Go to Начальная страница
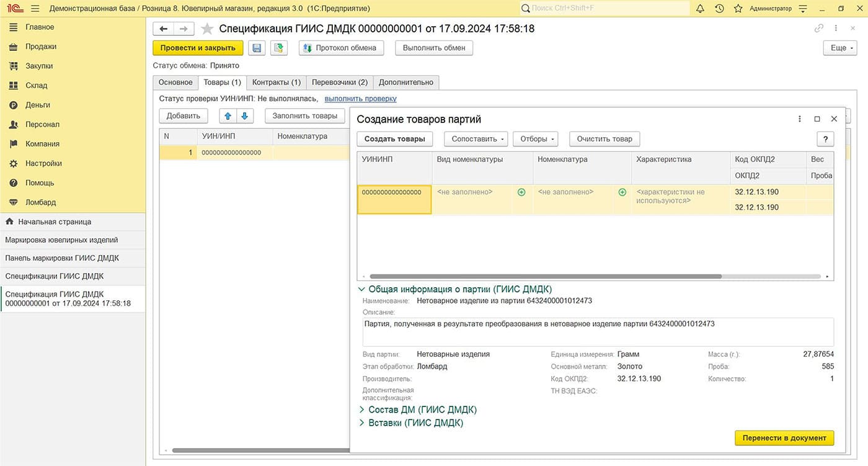 [73, 222]
